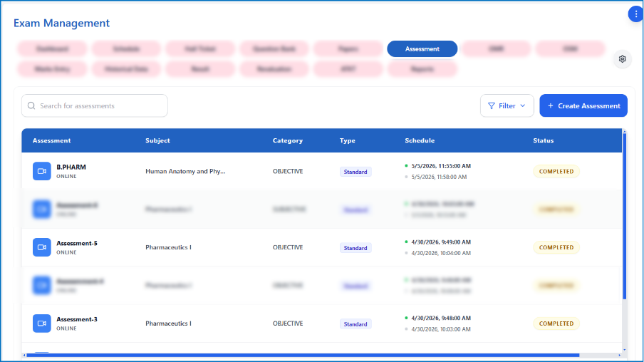Click the search magnifier icon
This screenshot has height=362, width=644.
coord(31,105)
